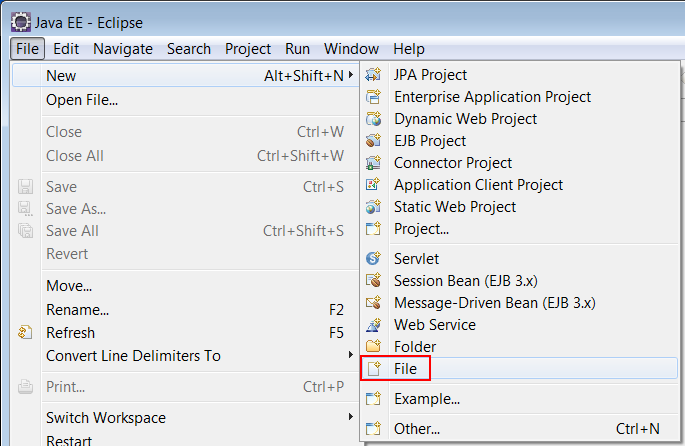Viewport: 685px width, 446px height.
Task: Select the highlighted File entry
Action: click(x=519, y=368)
